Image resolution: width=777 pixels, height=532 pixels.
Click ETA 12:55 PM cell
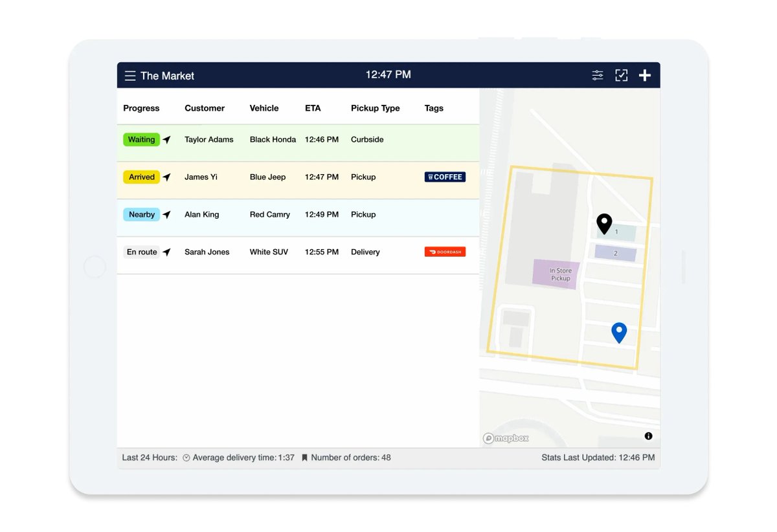322,252
